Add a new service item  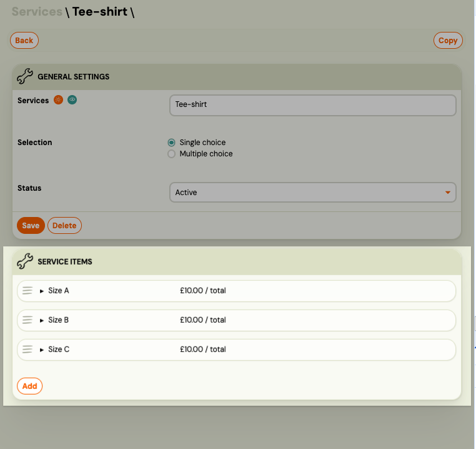(29, 386)
